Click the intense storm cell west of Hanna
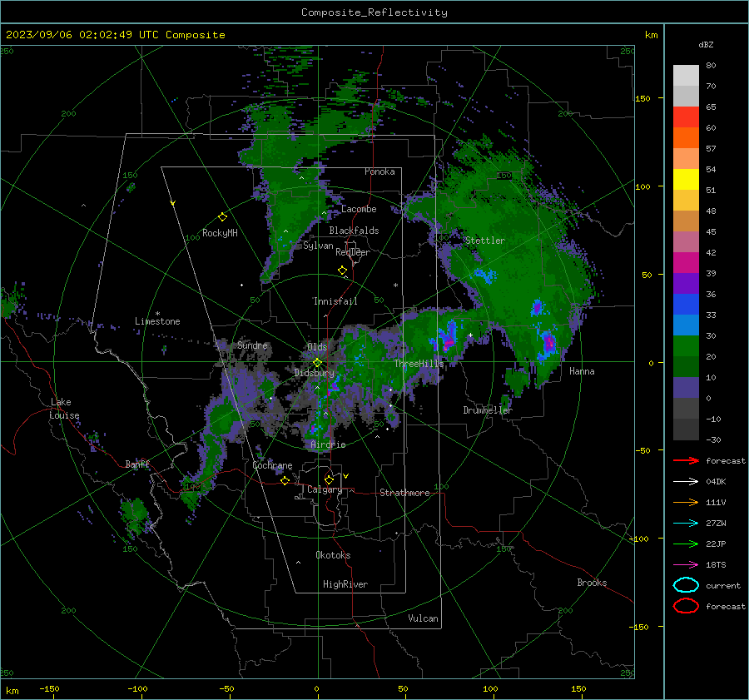 [549, 343]
